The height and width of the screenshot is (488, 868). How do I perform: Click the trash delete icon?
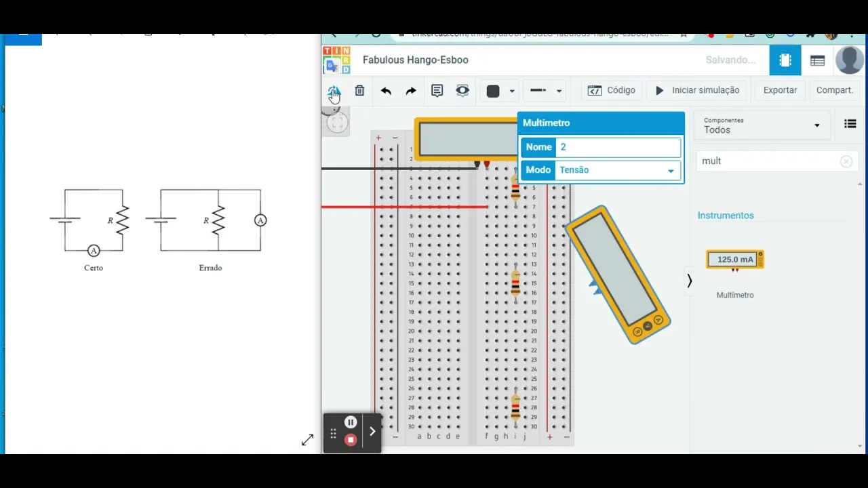[x=359, y=90]
